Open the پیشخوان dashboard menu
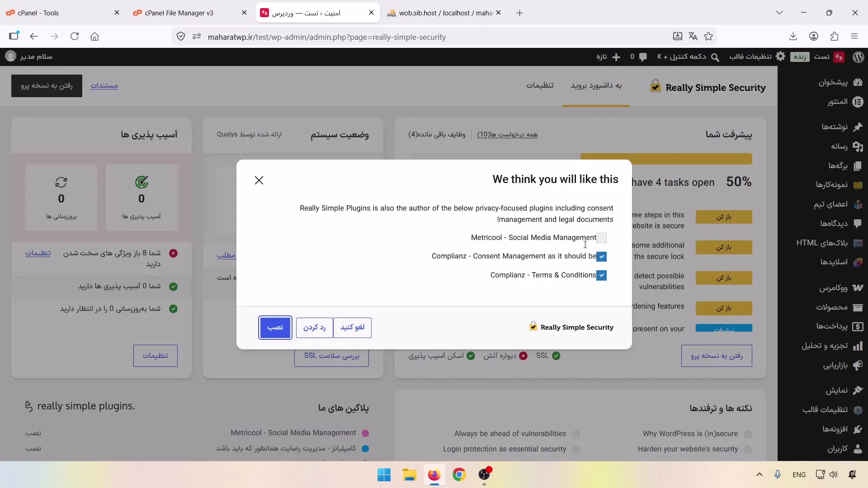 pos(840,82)
